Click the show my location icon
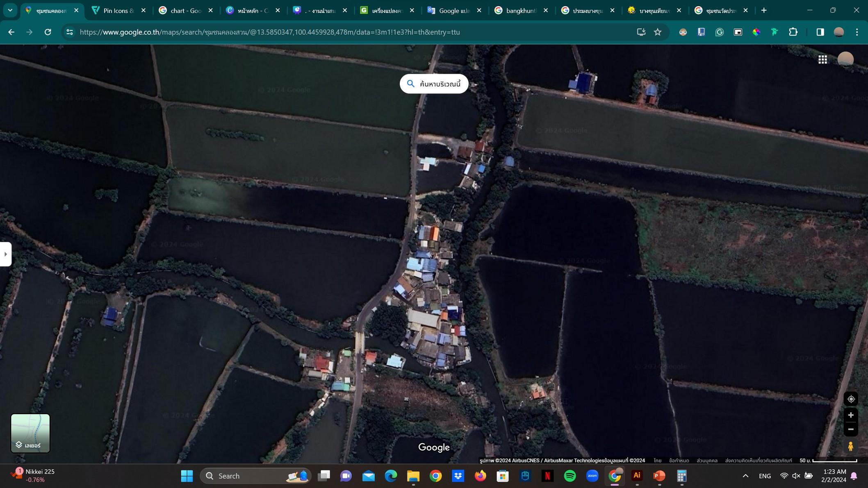The height and width of the screenshot is (488, 868). pyautogui.click(x=851, y=399)
